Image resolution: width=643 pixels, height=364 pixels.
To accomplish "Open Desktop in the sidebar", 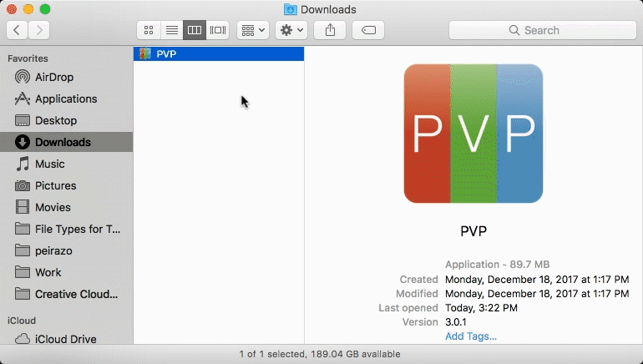I will [x=67, y=120].
